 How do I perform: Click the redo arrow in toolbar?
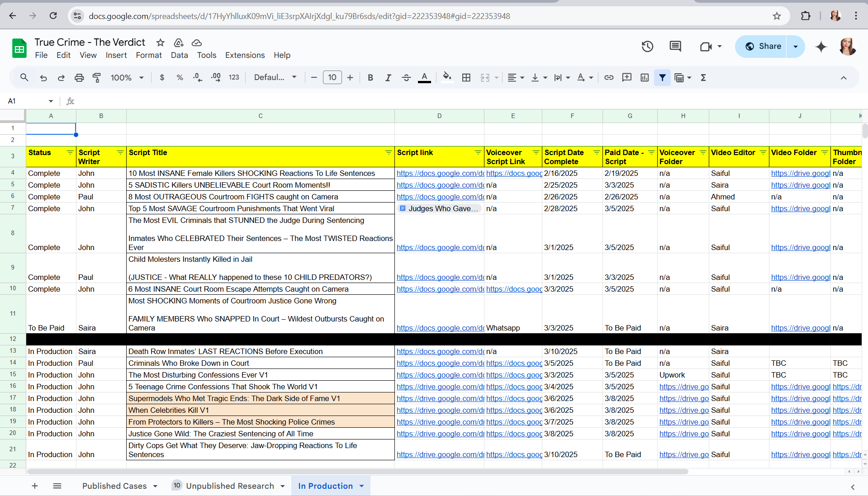click(61, 77)
